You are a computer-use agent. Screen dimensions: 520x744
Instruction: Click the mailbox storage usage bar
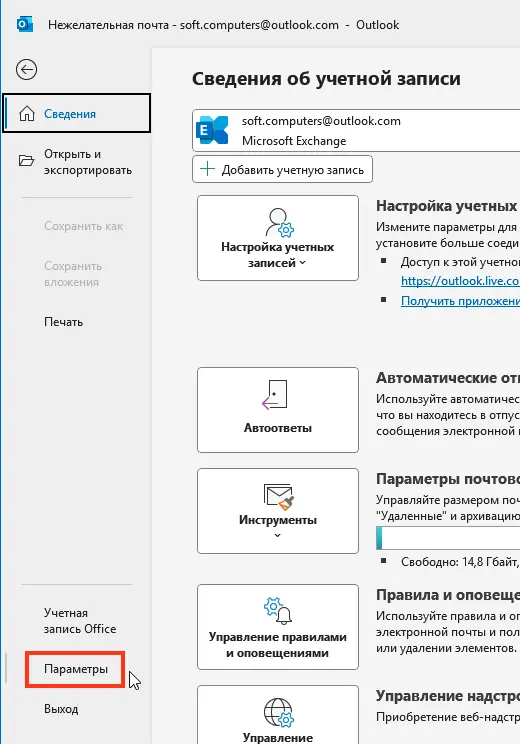(448, 538)
